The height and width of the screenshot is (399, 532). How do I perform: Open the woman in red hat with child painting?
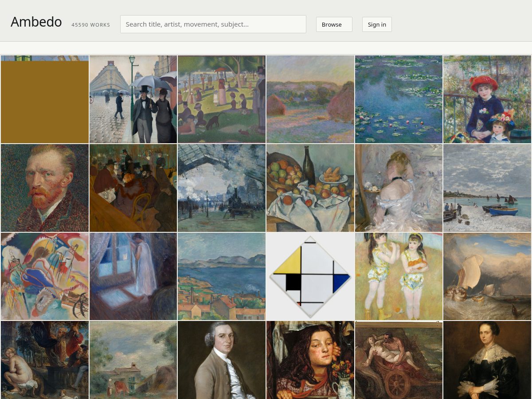coord(487,99)
